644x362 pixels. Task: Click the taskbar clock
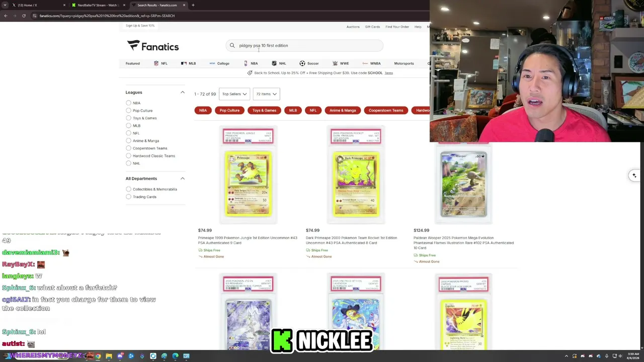click(632, 356)
